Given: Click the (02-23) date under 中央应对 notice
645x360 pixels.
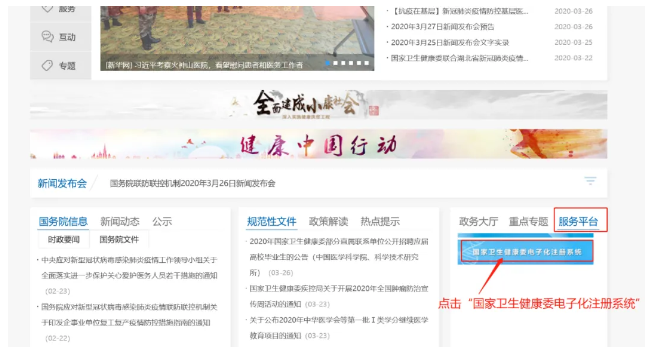Looking at the screenshot, I should click(58, 291).
